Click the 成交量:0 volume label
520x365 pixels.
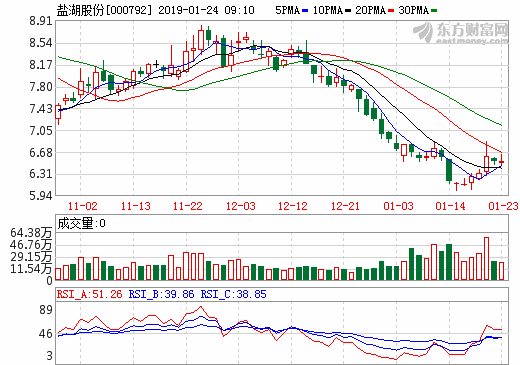[81, 223]
